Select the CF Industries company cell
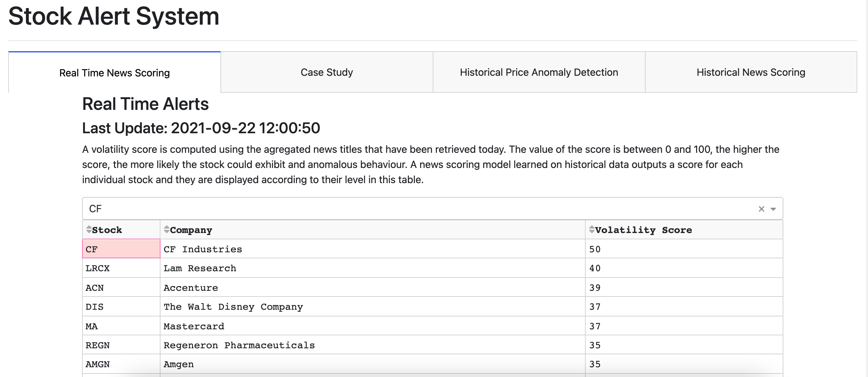Image resolution: width=868 pixels, height=377 pixels. 373,248
